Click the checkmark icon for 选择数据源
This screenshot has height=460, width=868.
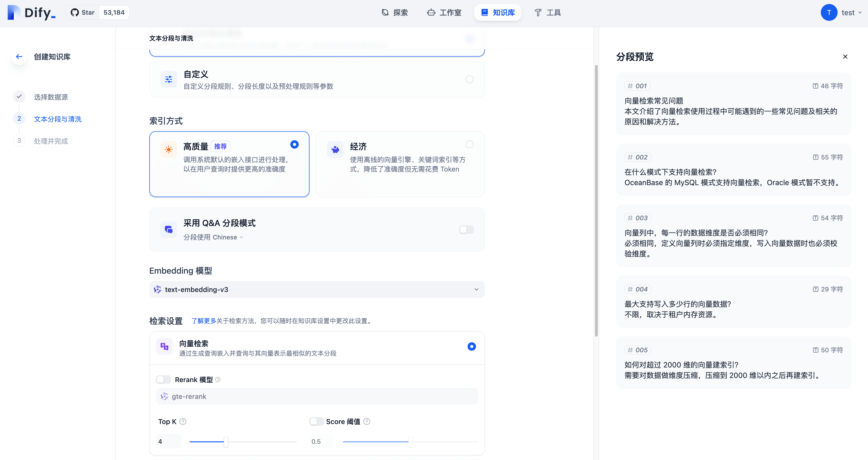point(19,96)
